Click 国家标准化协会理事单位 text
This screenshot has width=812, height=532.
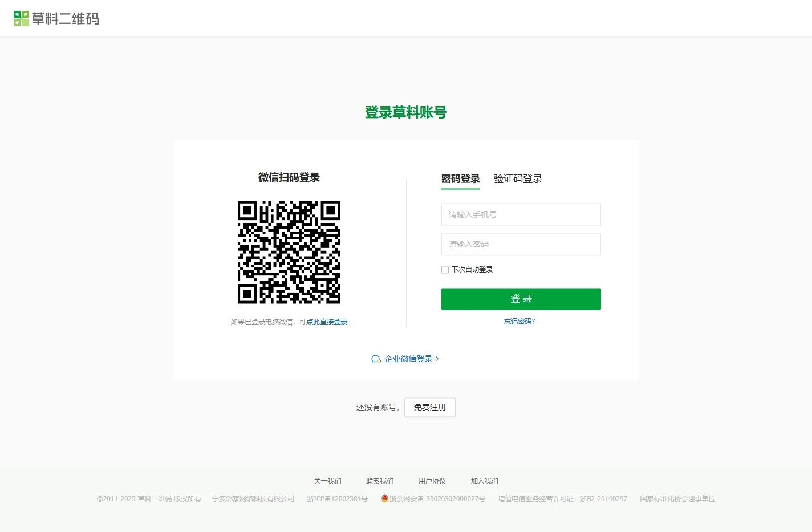coord(677,499)
